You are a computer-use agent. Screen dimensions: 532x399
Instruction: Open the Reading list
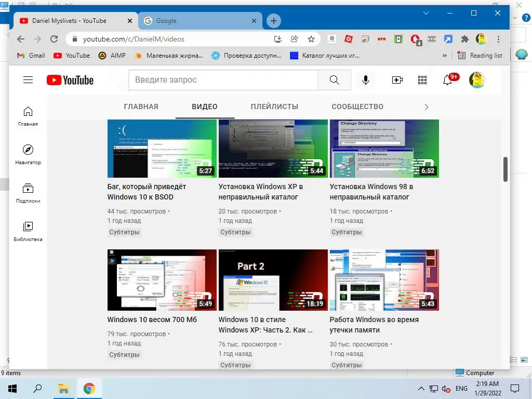coord(480,55)
